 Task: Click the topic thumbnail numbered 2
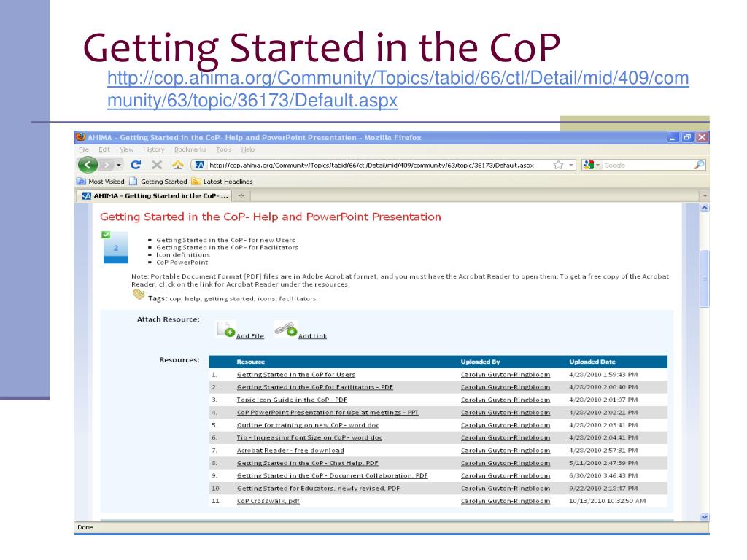tap(116, 247)
